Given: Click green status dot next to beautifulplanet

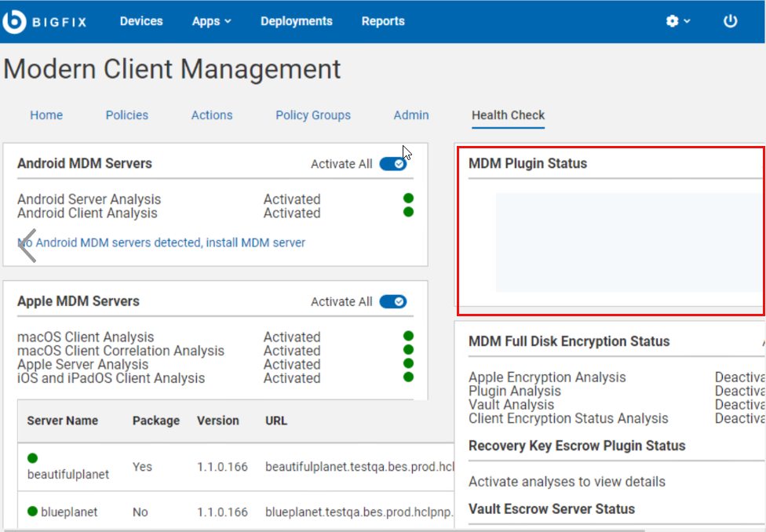Looking at the screenshot, I should [x=32, y=458].
